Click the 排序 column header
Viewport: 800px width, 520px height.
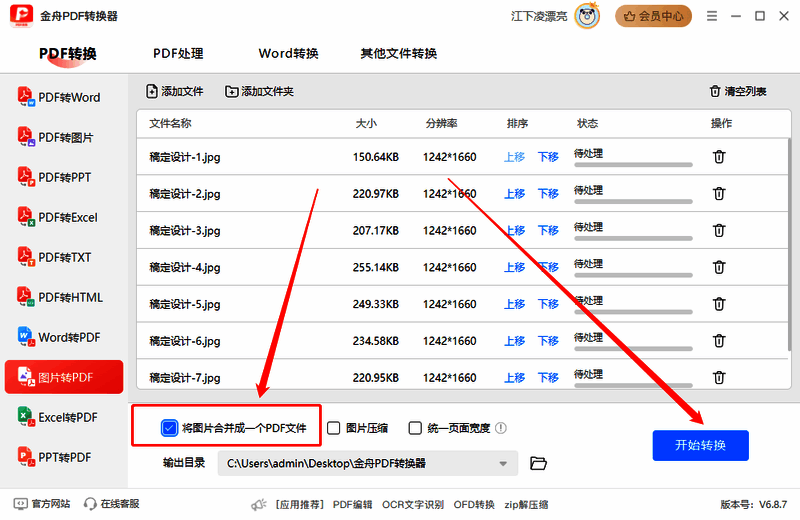pyautogui.click(x=517, y=123)
